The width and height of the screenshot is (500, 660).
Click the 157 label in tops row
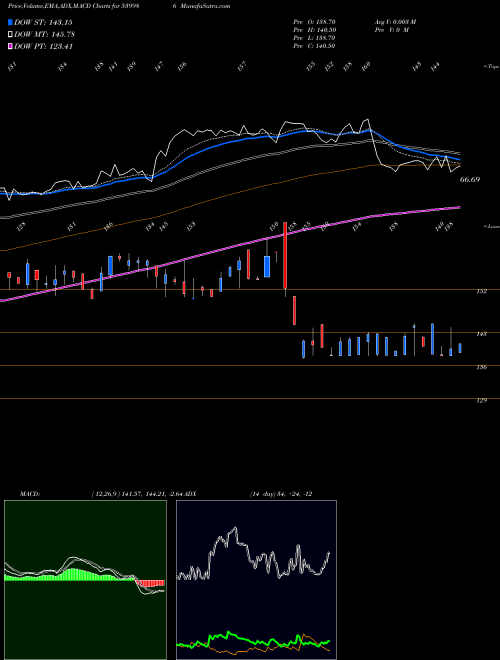tap(242, 66)
